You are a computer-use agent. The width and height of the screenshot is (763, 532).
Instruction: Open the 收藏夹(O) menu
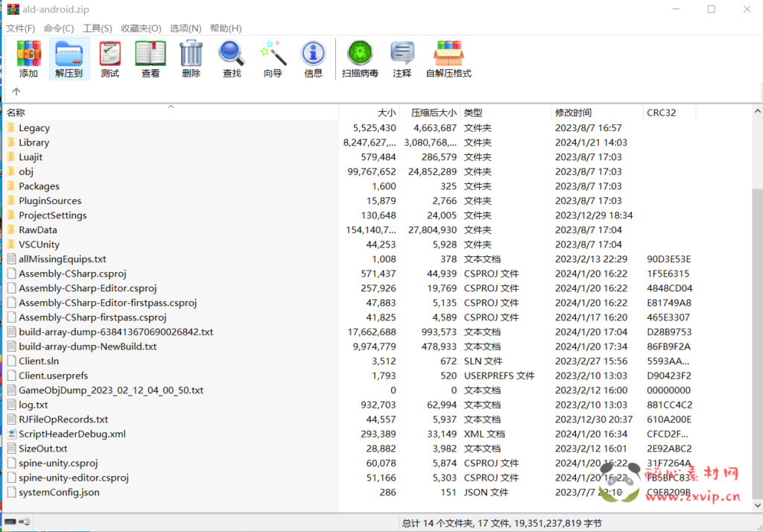pyautogui.click(x=141, y=28)
